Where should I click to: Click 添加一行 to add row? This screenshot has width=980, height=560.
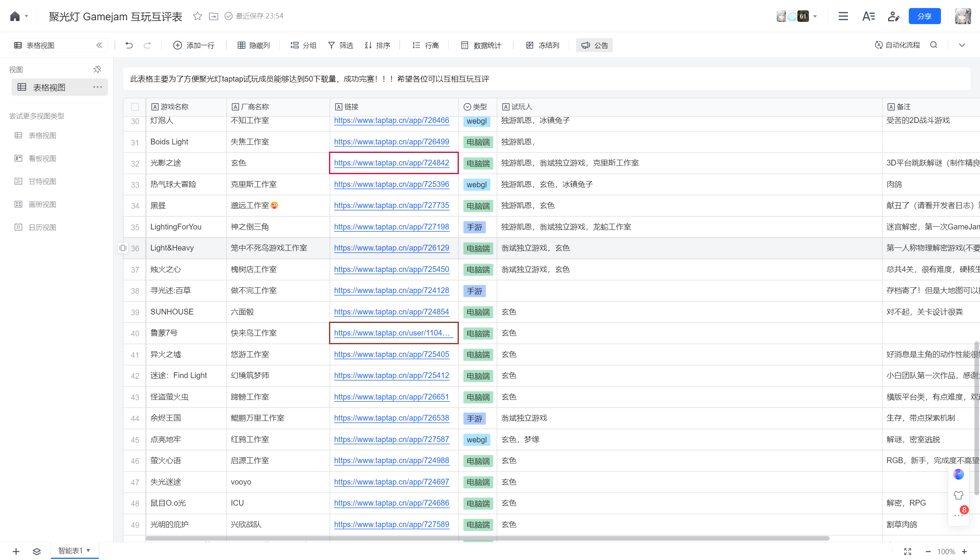pyautogui.click(x=194, y=45)
